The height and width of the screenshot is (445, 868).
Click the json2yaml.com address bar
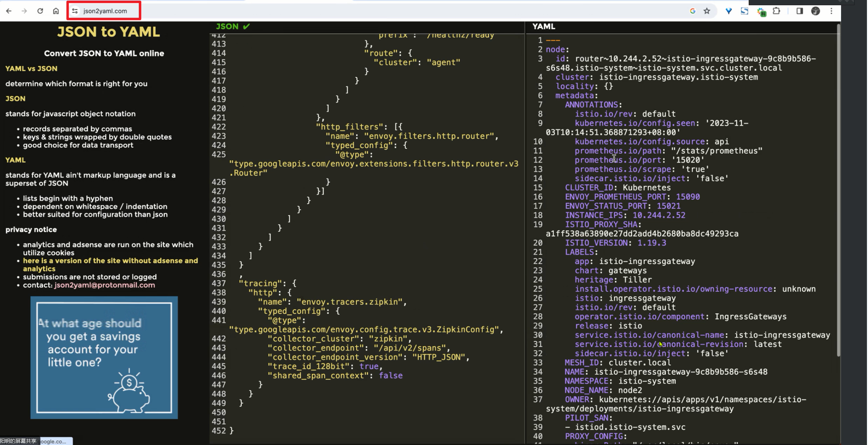tap(105, 11)
